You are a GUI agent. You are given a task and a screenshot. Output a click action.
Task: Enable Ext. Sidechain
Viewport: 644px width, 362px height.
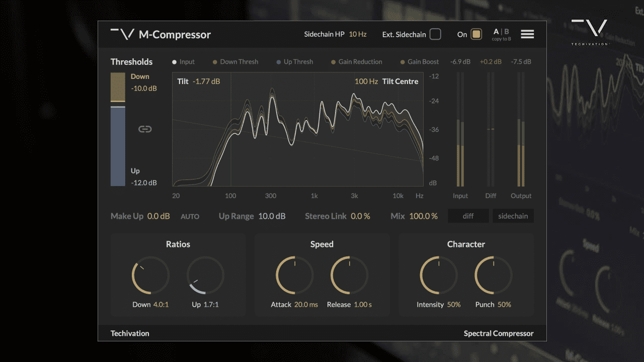[x=436, y=34]
